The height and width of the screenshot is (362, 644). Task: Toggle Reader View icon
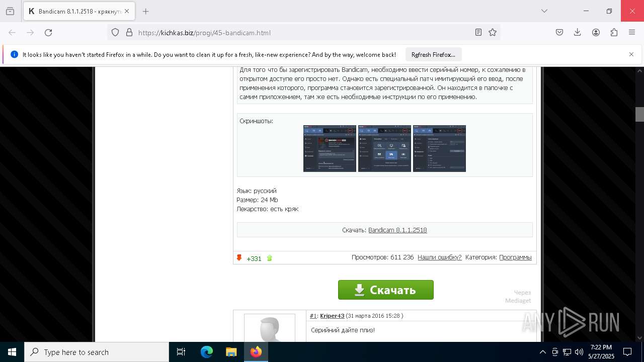tap(478, 33)
